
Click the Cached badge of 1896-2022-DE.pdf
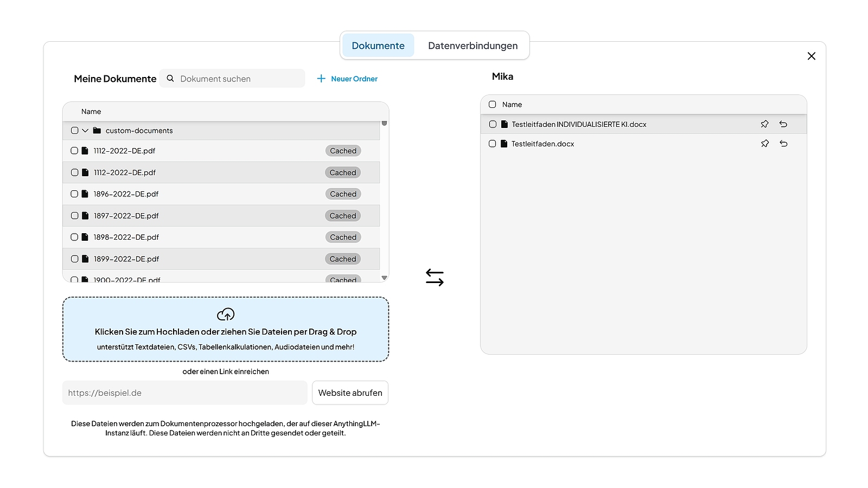point(343,194)
